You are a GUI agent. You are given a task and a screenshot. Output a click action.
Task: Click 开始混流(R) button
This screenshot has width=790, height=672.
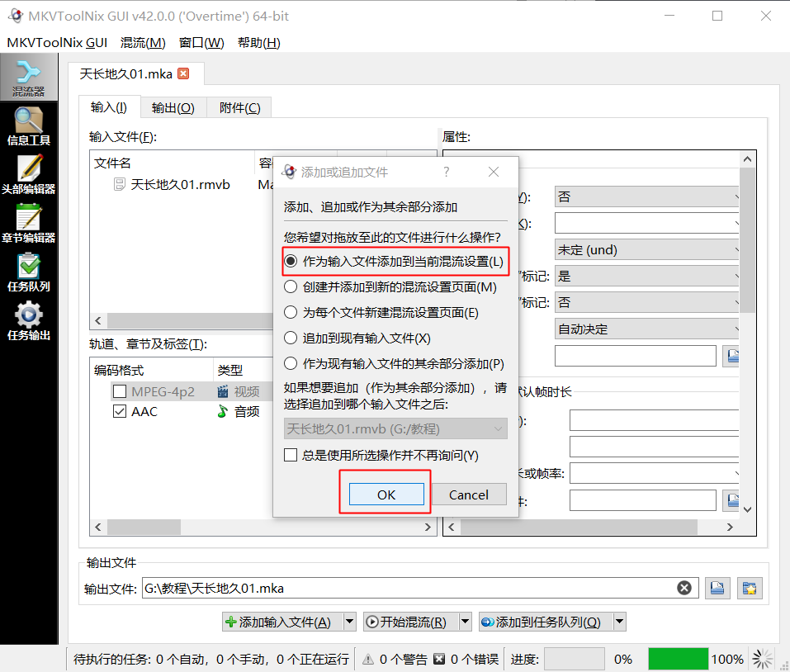tap(412, 622)
